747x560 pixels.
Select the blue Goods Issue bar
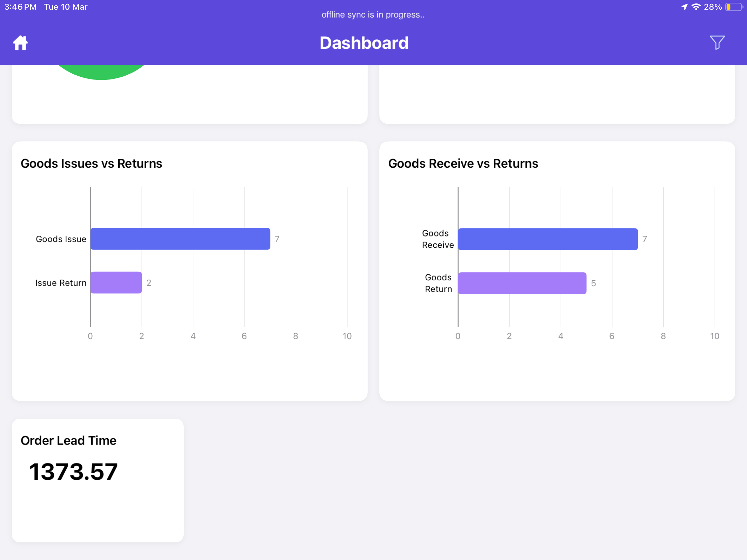(x=180, y=239)
